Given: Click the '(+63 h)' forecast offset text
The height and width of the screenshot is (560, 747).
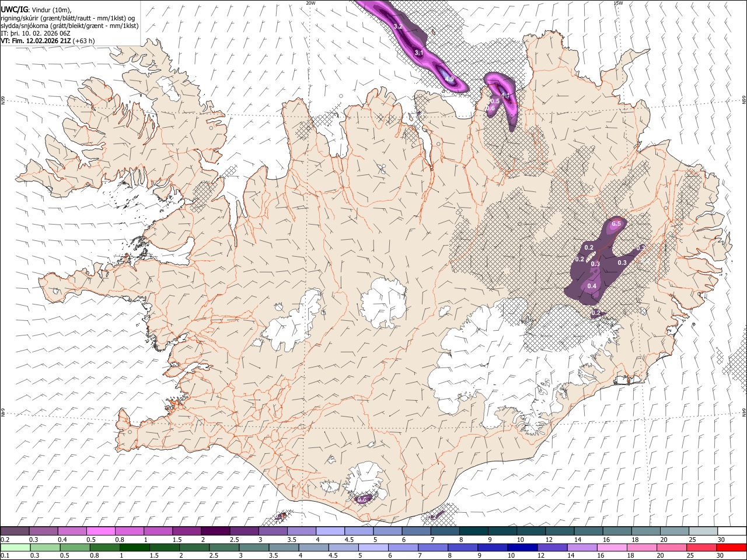Looking at the screenshot, I should tap(84, 41).
